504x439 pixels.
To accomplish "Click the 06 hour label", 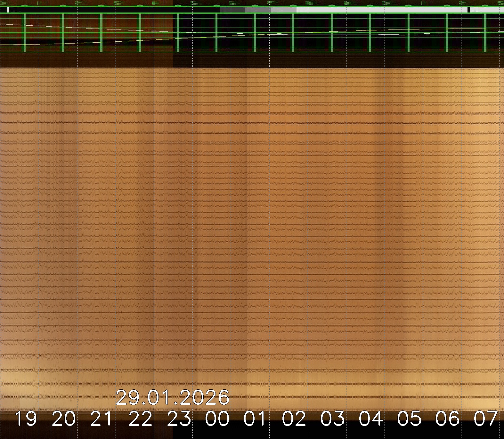I will (x=448, y=419).
